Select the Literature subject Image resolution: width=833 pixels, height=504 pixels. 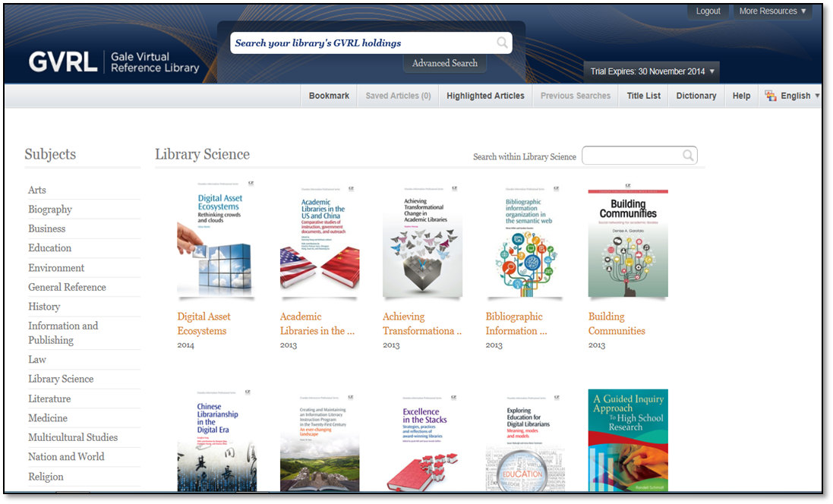[x=49, y=398]
